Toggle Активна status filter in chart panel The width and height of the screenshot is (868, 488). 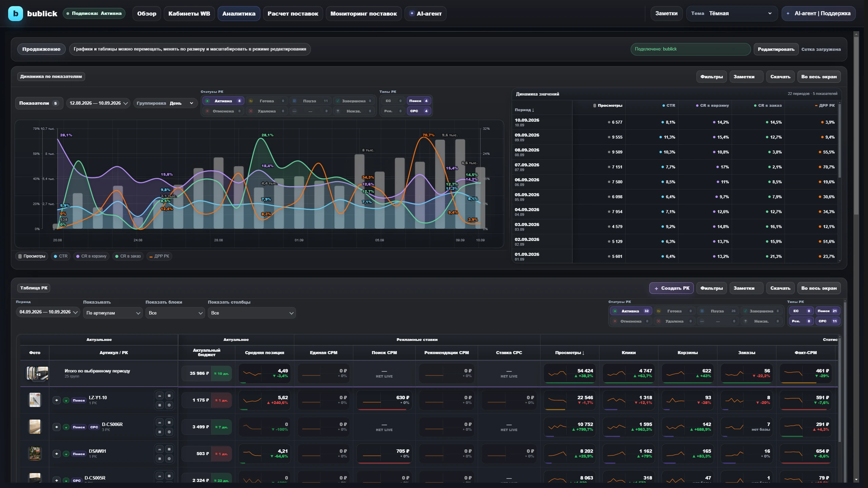(x=223, y=101)
